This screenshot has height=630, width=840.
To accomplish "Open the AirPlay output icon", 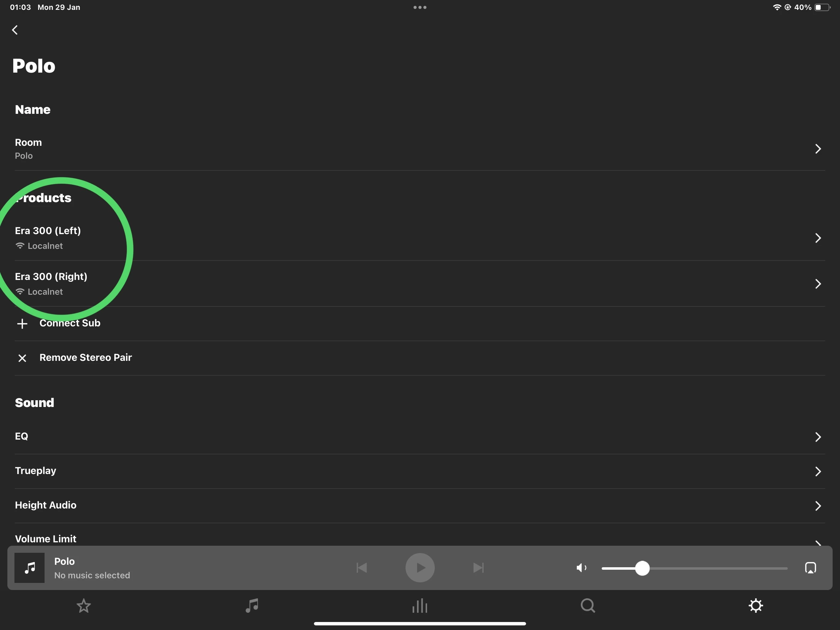I will 810,568.
